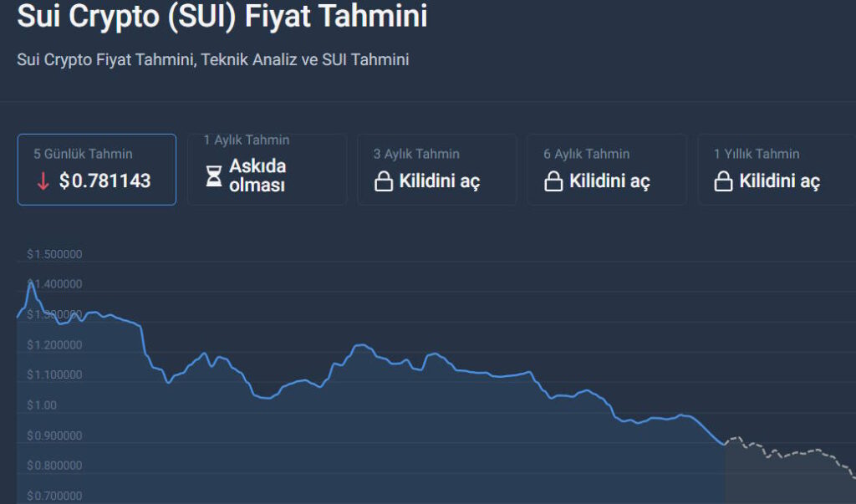Image resolution: width=856 pixels, height=504 pixels.
Task: Click the Sui Crypto (SUI) Fiyat Tahmini heading
Action: click(222, 16)
